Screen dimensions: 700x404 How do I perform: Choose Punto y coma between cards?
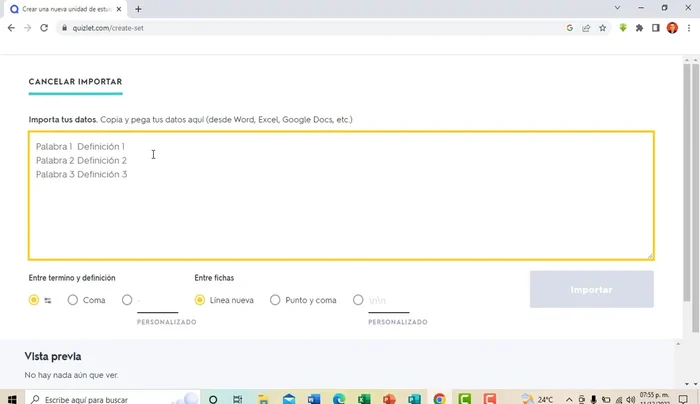point(275,300)
